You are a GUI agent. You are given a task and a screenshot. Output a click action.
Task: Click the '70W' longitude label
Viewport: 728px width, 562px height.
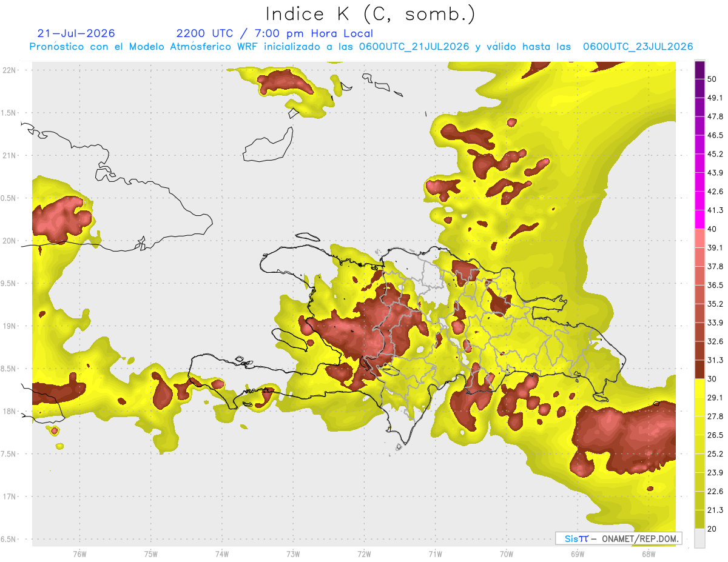pyautogui.click(x=507, y=554)
